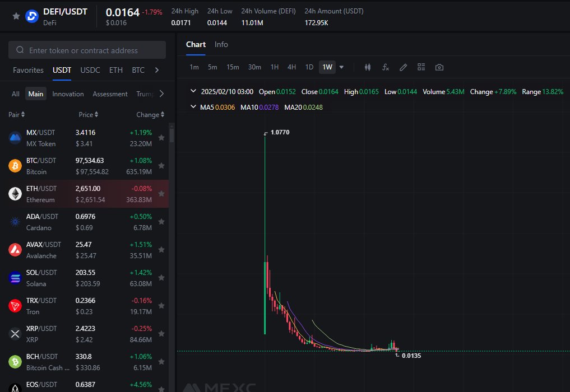Click the EOS logo icon
The height and width of the screenshot is (392, 570).
tap(15, 388)
